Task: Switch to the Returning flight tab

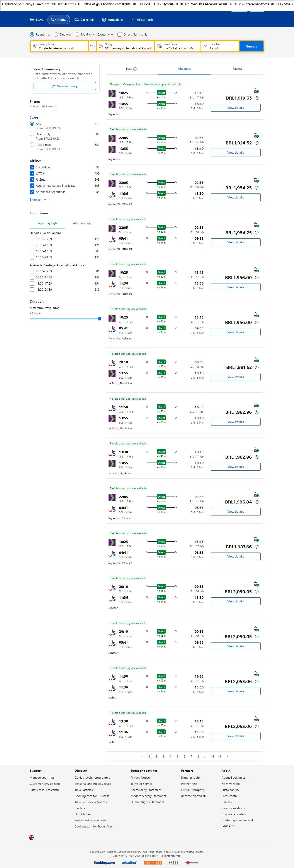Action: (82, 223)
